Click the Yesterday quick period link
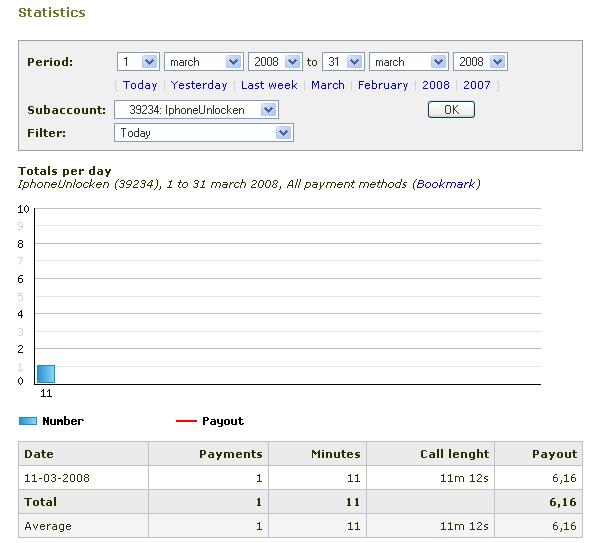 pos(199,85)
